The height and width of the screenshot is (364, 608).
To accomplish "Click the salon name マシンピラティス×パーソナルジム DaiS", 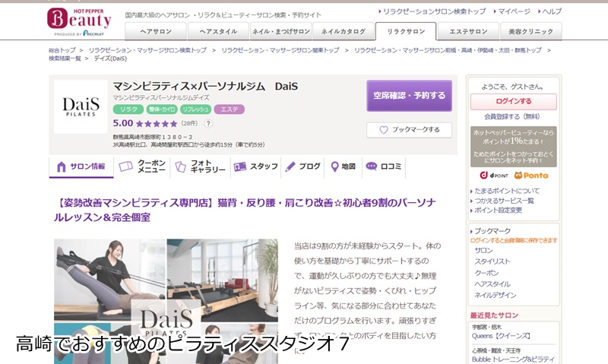I will tap(205, 86).
